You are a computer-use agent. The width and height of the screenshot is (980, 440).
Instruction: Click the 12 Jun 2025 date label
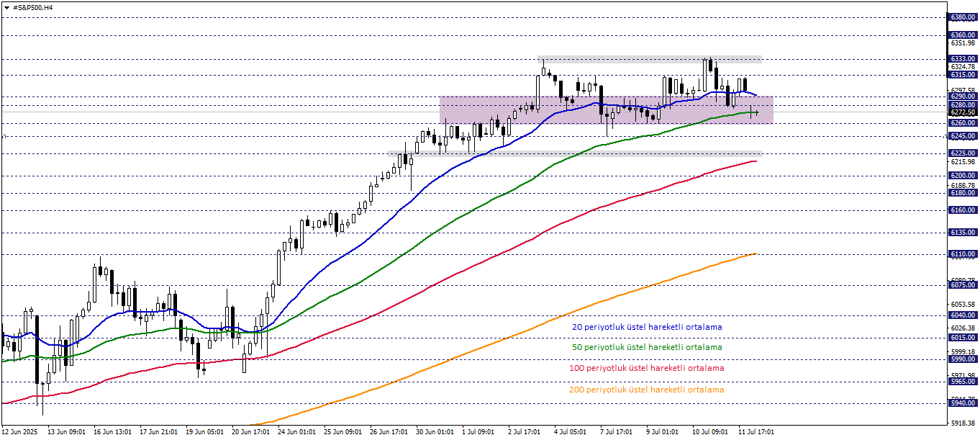point(20,432)
